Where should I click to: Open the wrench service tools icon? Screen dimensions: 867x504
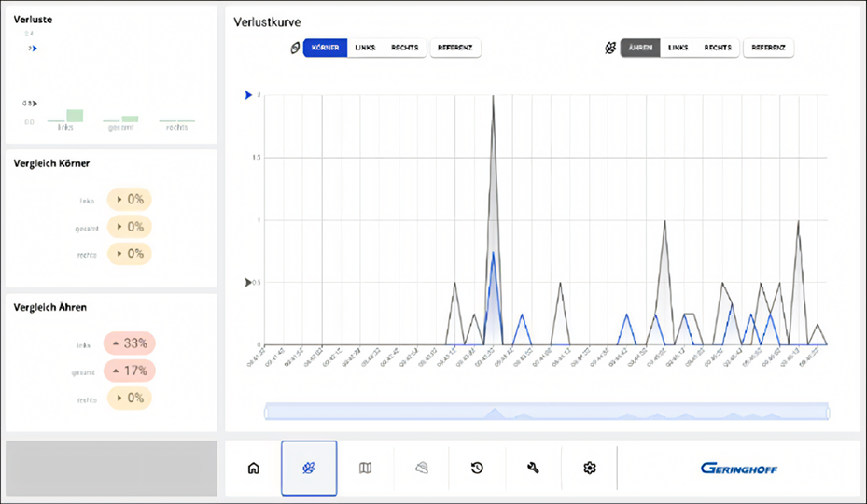[533, 468]
